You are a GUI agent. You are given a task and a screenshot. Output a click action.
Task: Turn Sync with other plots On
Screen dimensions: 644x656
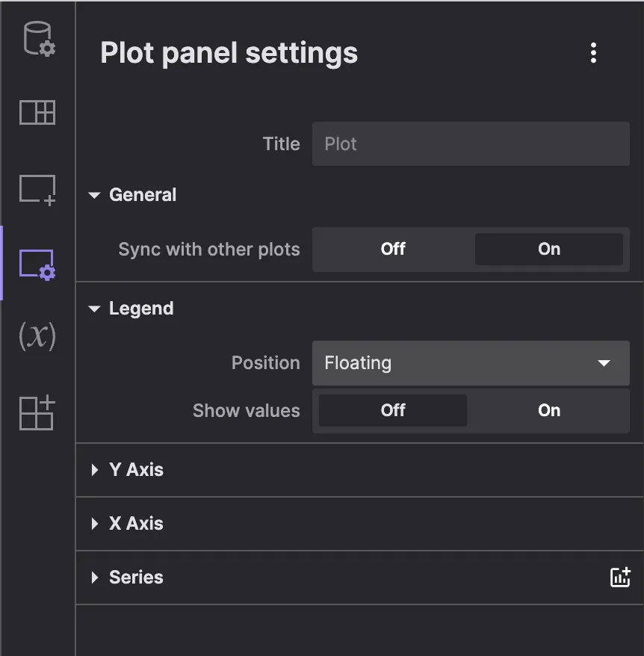tap(548, 249)
